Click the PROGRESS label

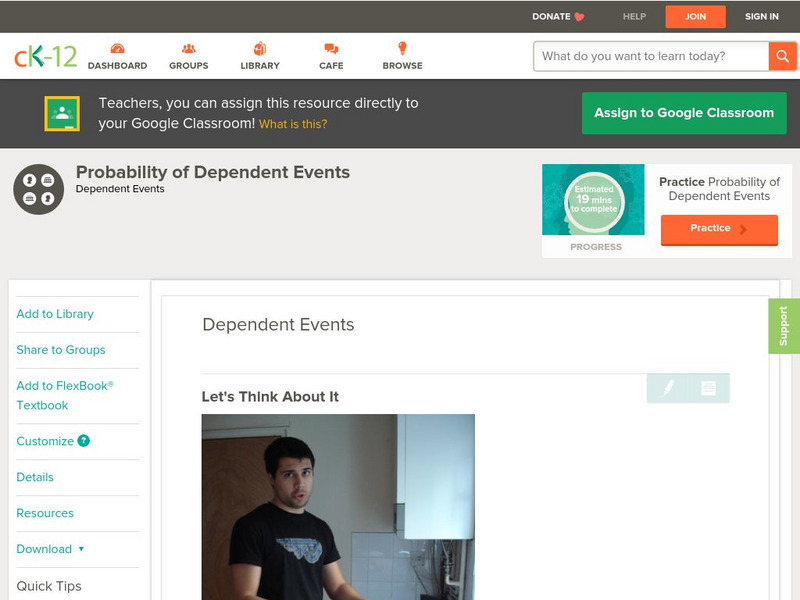596,247
